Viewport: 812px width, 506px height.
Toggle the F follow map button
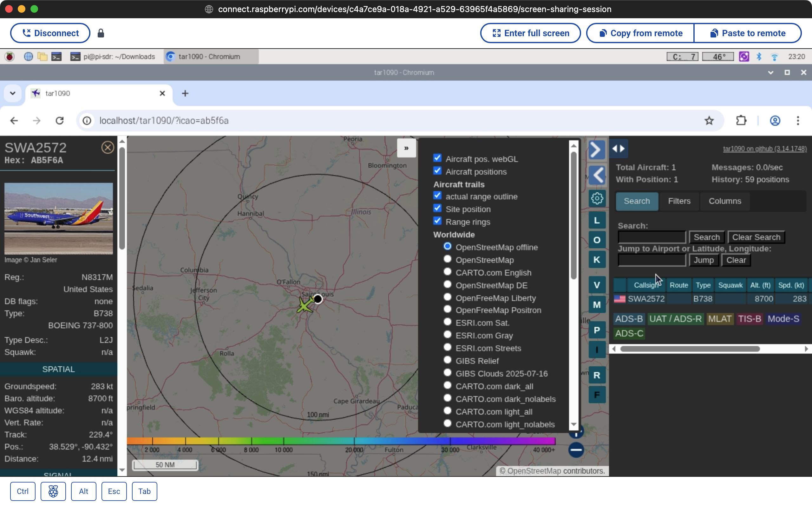click(597, 395)
